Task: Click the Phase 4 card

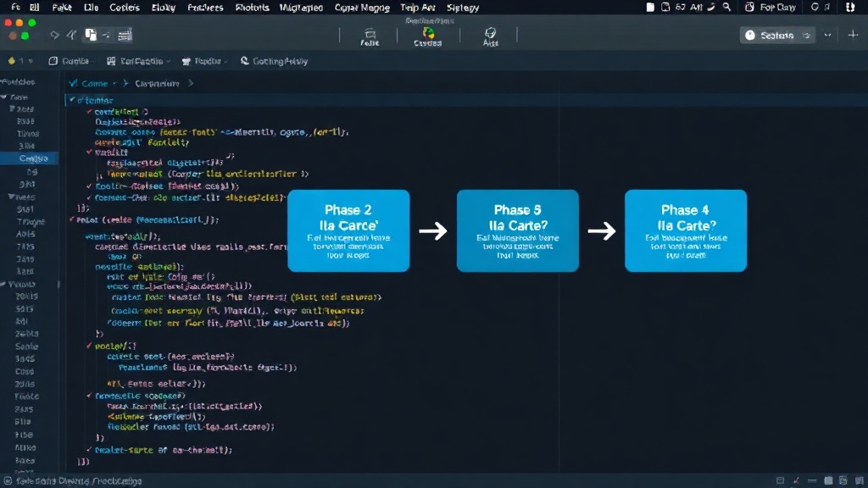Action: point(686,230)
